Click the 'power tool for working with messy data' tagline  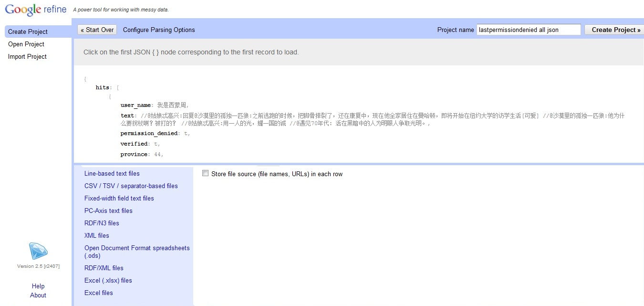121,10
